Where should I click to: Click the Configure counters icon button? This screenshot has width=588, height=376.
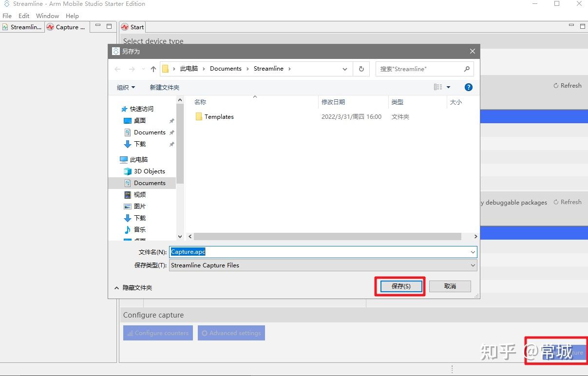131,333
